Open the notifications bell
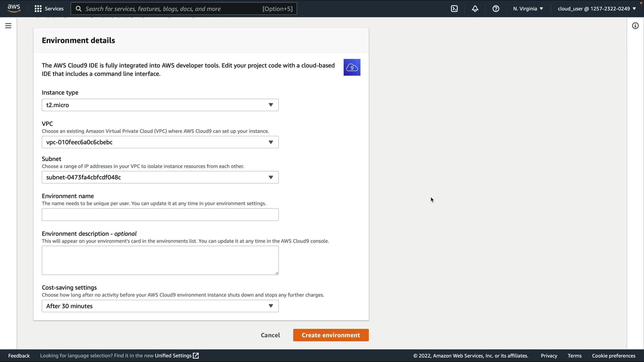Screen dimensions: 644x362 475,9
